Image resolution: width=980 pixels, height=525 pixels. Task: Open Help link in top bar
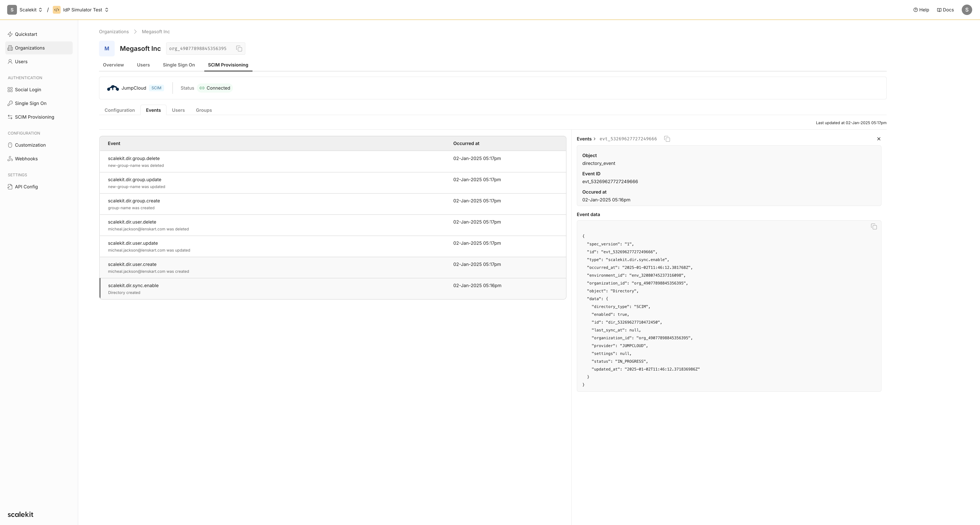[921, 10]
